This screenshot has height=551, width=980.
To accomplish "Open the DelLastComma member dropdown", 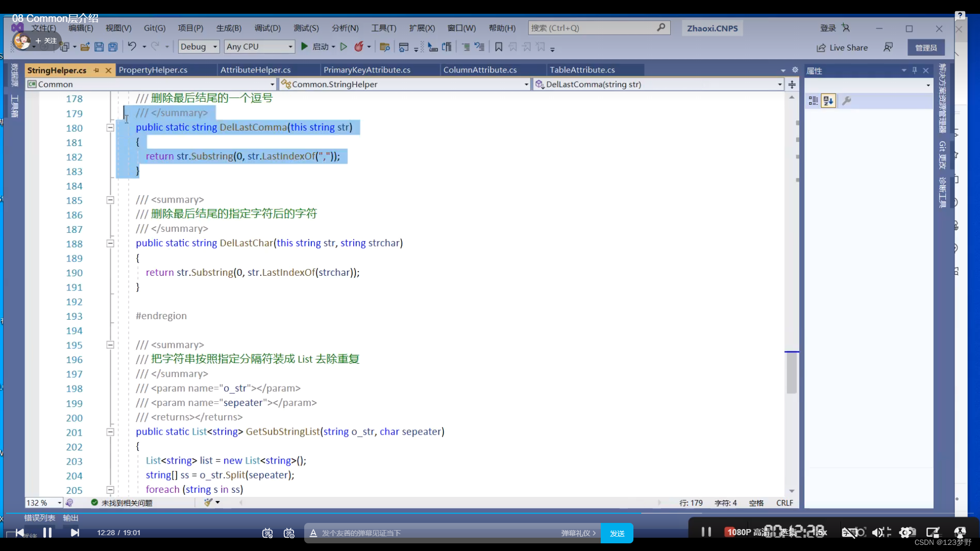I will [x=658, y=84].
